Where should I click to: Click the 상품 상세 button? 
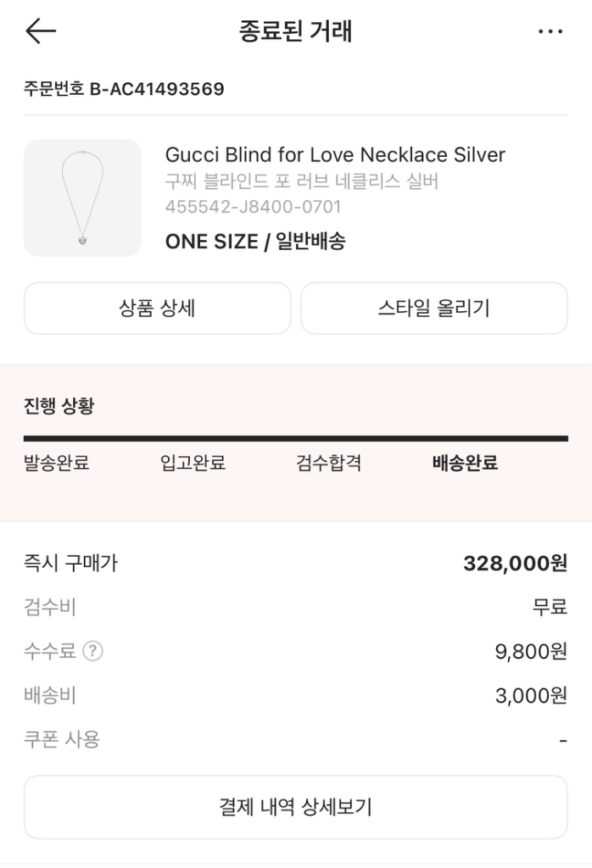click(157, 309)
